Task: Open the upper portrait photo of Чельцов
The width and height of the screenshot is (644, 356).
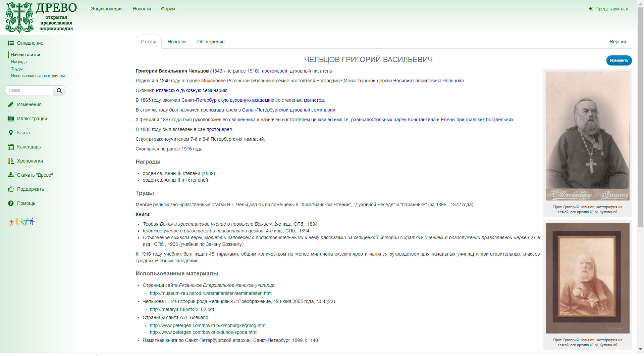Action: click(x=587, y=136)
